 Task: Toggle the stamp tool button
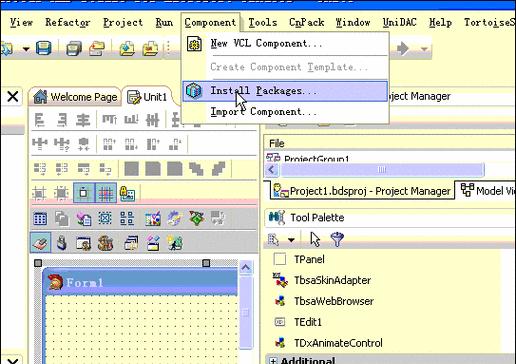point(41,243)
